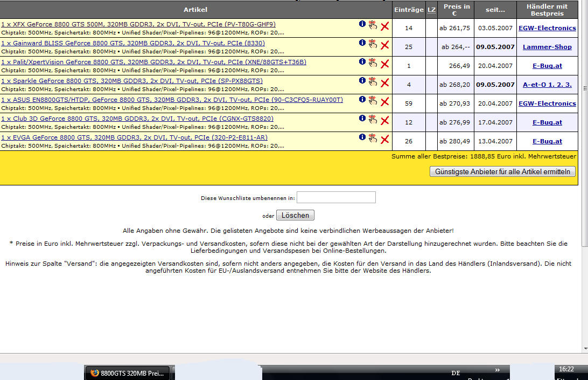The width and height of the screenshot is (588, 380).
Task: Click hand icon in Club 3D row
Action: pos(373,119)
